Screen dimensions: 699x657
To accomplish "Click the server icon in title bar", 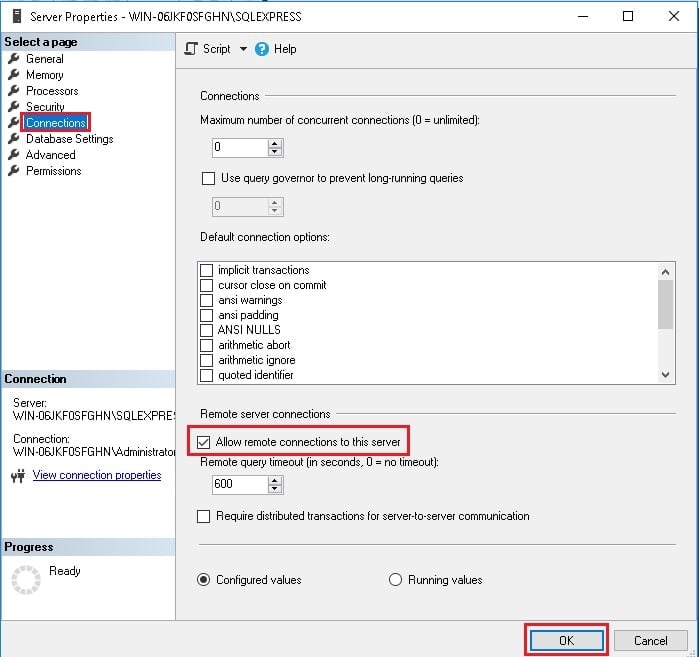I will pos(17,16).
